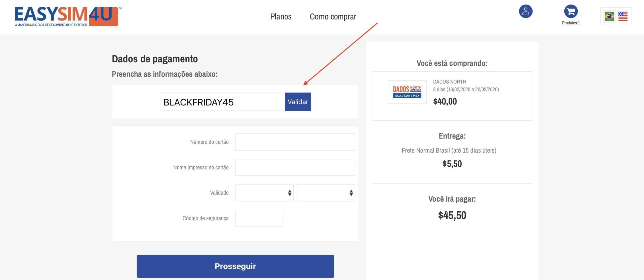Open the user account profile icon
Image resolution: width=644 pixels, height=280 pixels.
coord(526,11)
